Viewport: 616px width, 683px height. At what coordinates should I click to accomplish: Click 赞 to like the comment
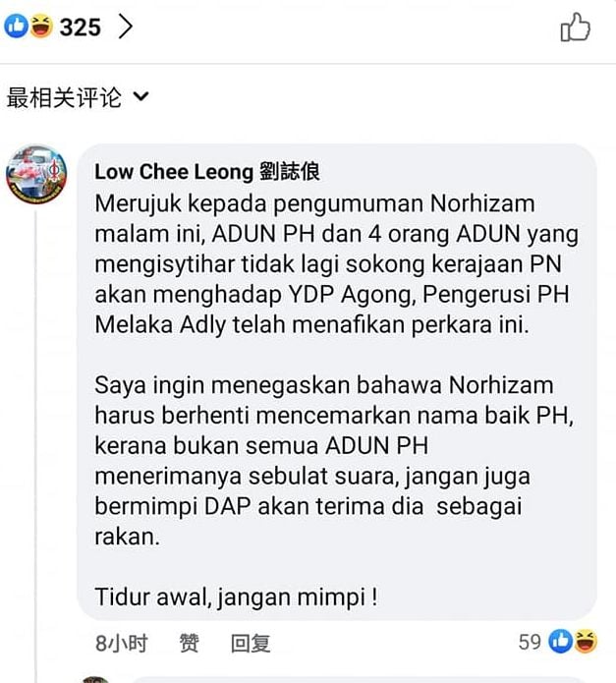pos(190,643)
